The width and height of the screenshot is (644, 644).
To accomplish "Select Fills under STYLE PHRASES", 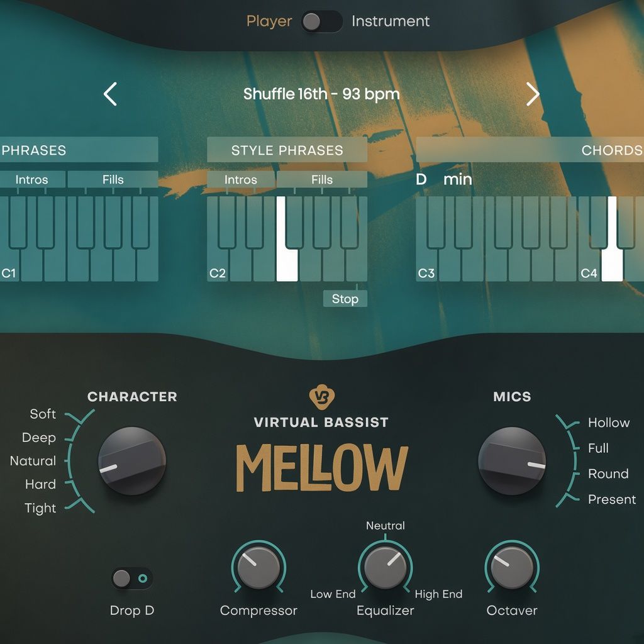I will [322, 179].
